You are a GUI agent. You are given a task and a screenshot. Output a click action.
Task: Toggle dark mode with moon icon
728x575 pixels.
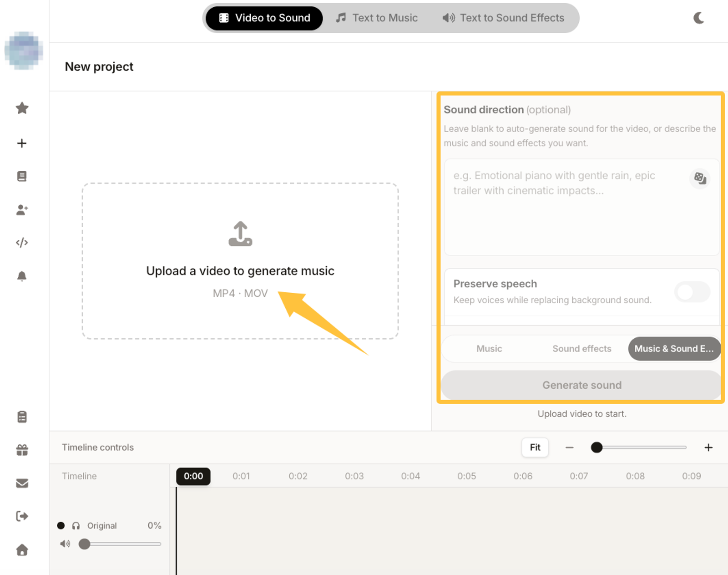[x=699, y=18]
